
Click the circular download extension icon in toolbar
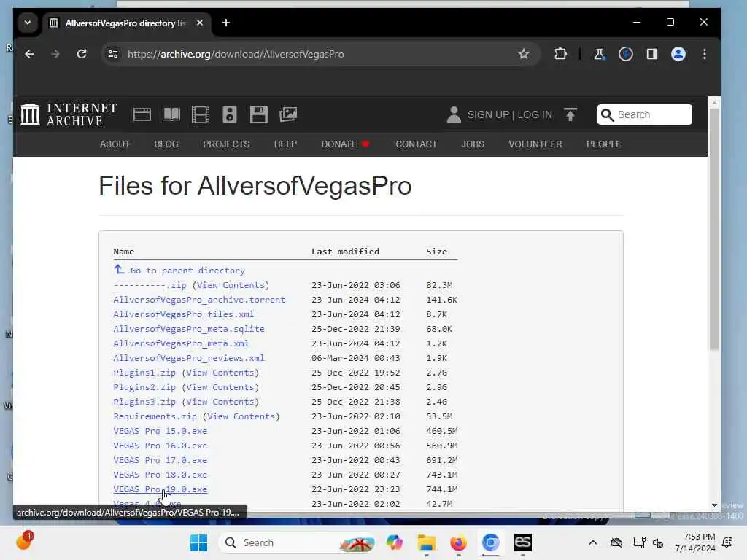(x=625, y=54)
